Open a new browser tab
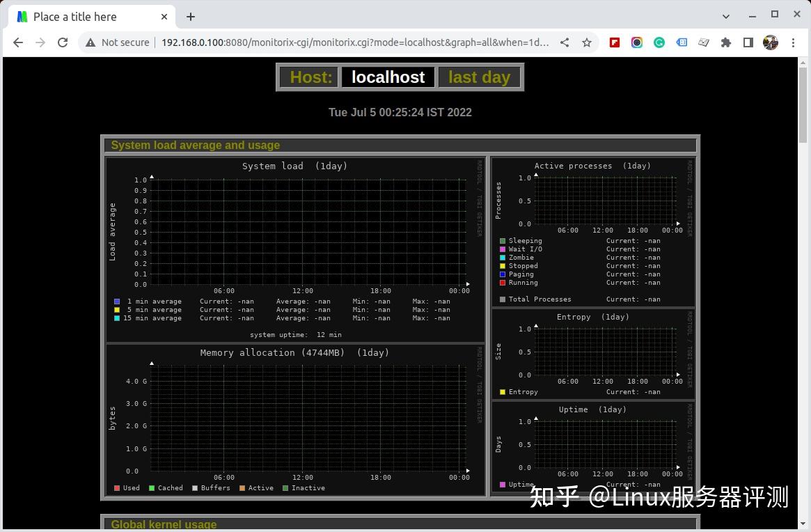811x532 pixels. [x=191, y=17]
